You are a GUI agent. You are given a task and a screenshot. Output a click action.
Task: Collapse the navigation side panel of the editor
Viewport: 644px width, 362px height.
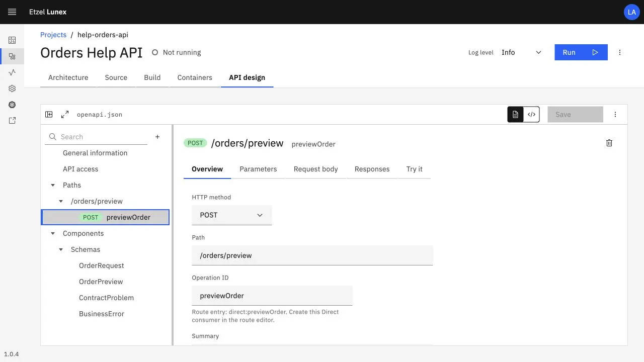pos(49,115)
